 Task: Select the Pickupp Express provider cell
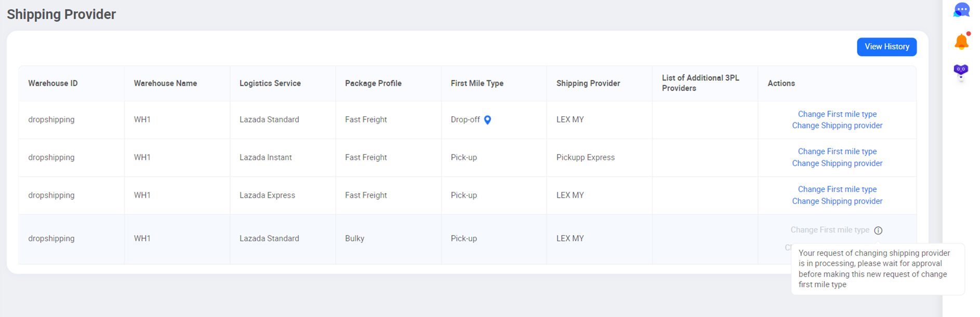585,157
